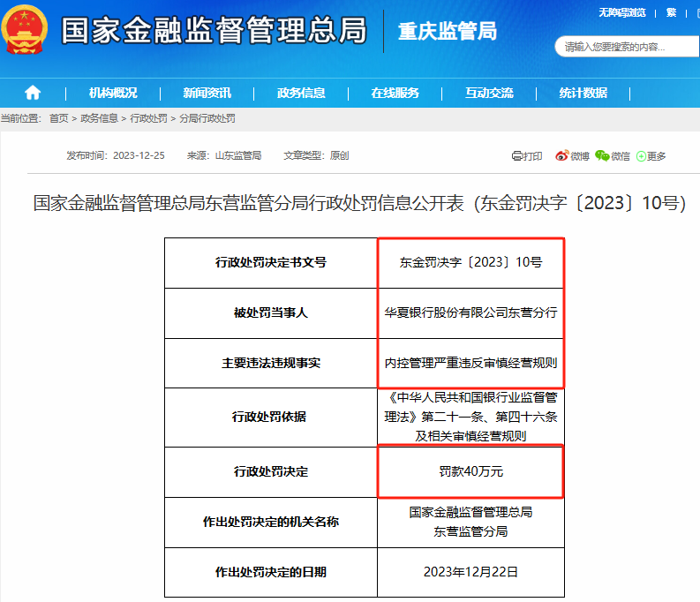Open 分局行政处罚 breadcrumb link
700x602 pixels.
[x=207, y=118]
